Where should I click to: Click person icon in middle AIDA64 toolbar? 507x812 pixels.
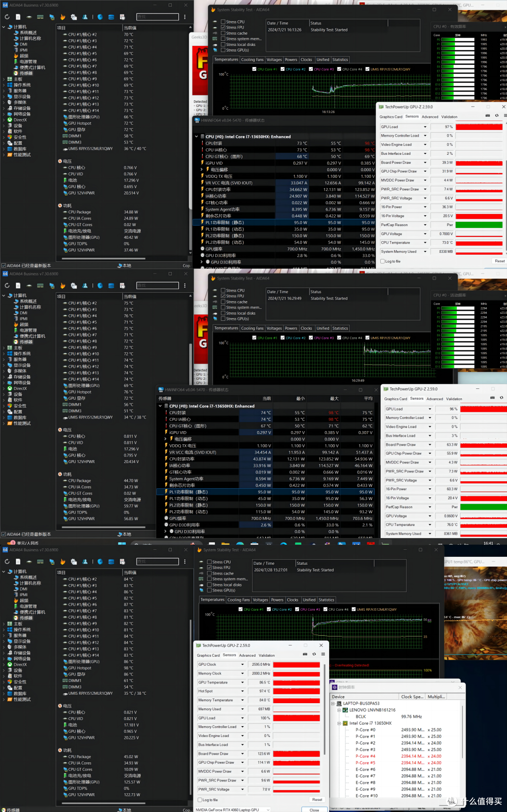click(85, 285)
